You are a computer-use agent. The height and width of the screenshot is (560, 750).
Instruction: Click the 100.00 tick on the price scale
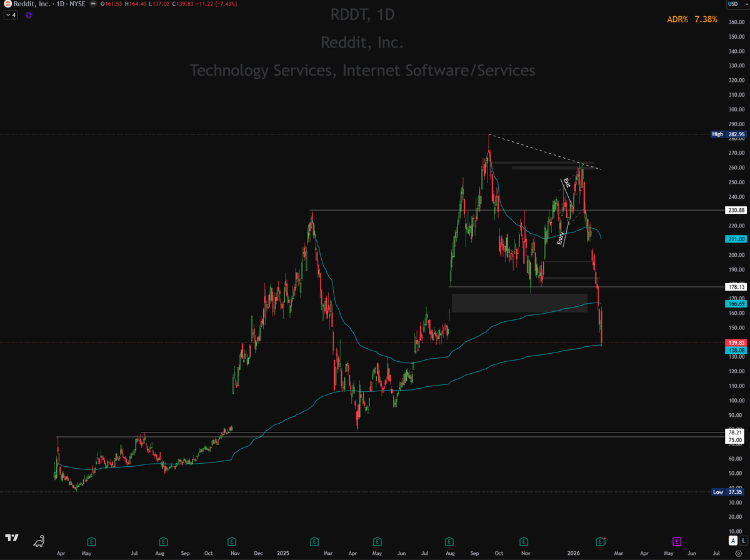coord(736,401)
